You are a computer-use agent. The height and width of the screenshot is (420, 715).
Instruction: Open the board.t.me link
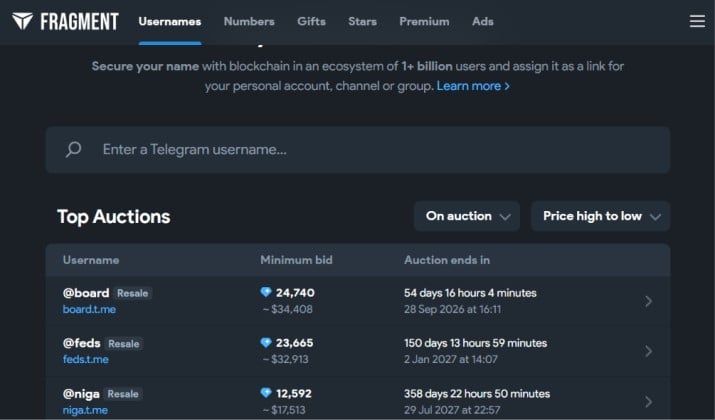pos(89,309)
